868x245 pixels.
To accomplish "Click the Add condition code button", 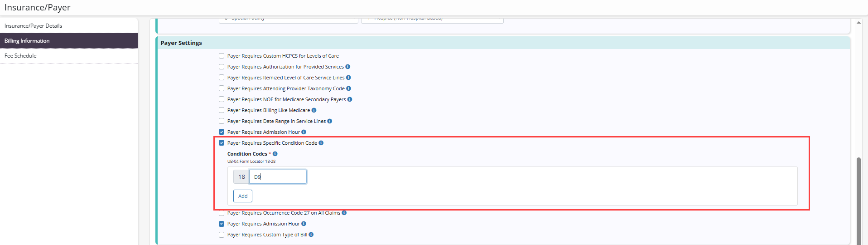I will (243, 196).
